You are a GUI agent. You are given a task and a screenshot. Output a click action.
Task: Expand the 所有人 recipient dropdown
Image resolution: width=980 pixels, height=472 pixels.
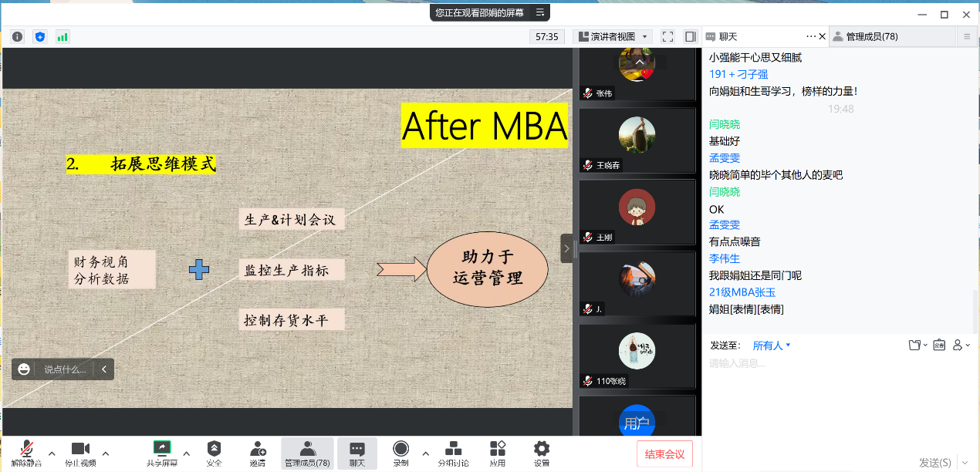click(x=772, y=346)
